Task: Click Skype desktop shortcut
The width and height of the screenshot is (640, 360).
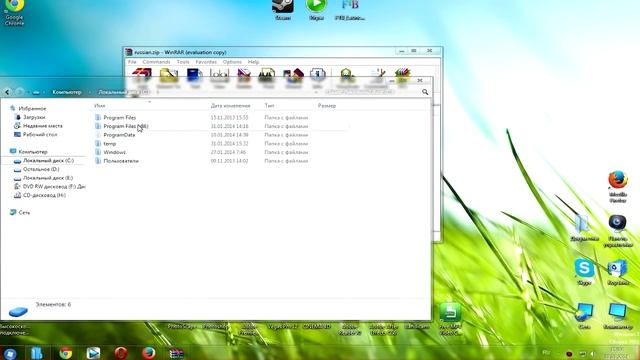Action: (x=584, y=271)
